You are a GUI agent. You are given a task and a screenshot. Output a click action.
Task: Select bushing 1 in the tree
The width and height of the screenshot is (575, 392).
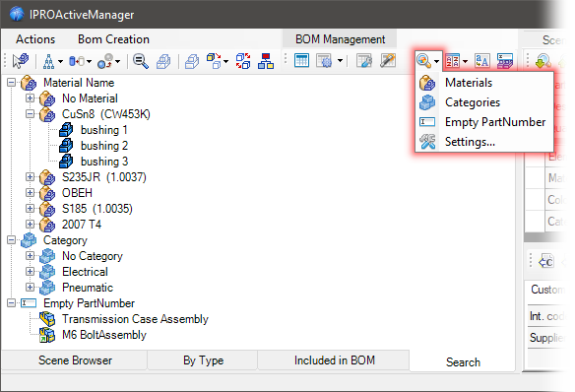pyautogui.click(x=104, y=130)
